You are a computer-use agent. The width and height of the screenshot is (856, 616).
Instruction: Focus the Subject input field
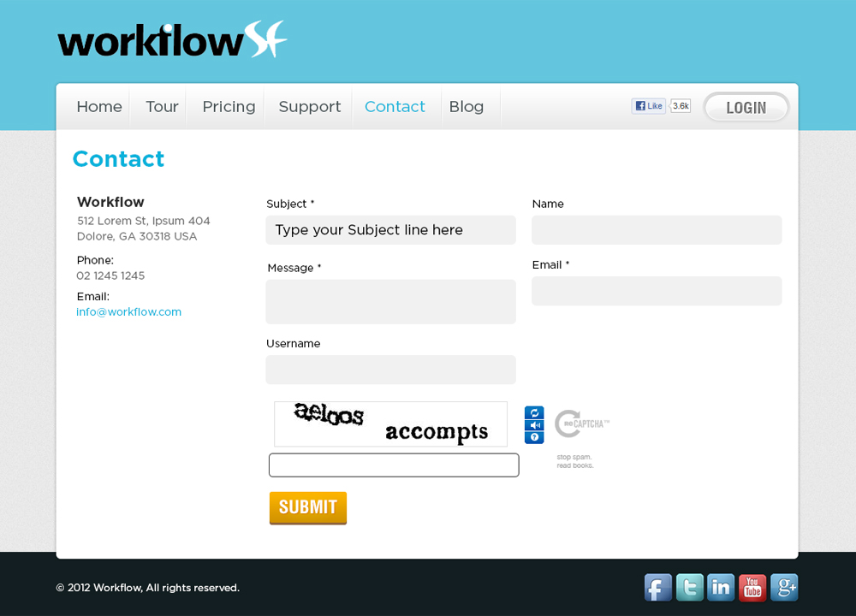pyautogui.click(x=391, y=229)
